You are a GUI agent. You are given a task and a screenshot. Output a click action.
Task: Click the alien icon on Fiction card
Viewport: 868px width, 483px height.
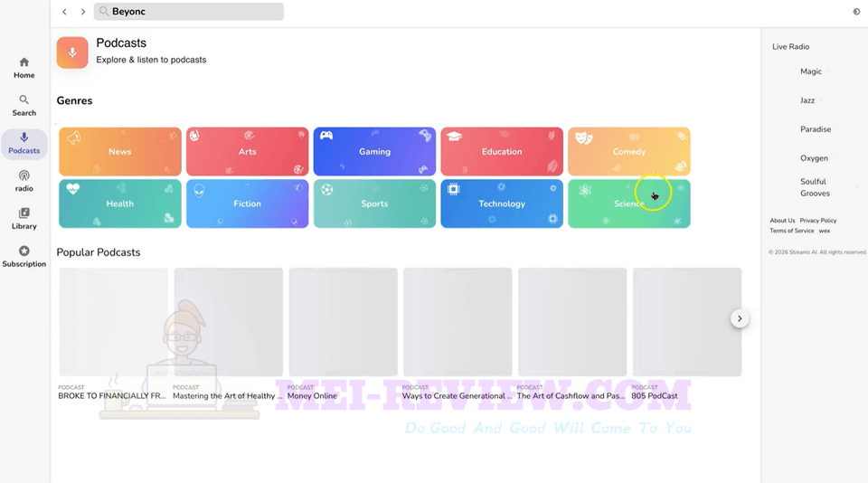click(x=199, y=191)
